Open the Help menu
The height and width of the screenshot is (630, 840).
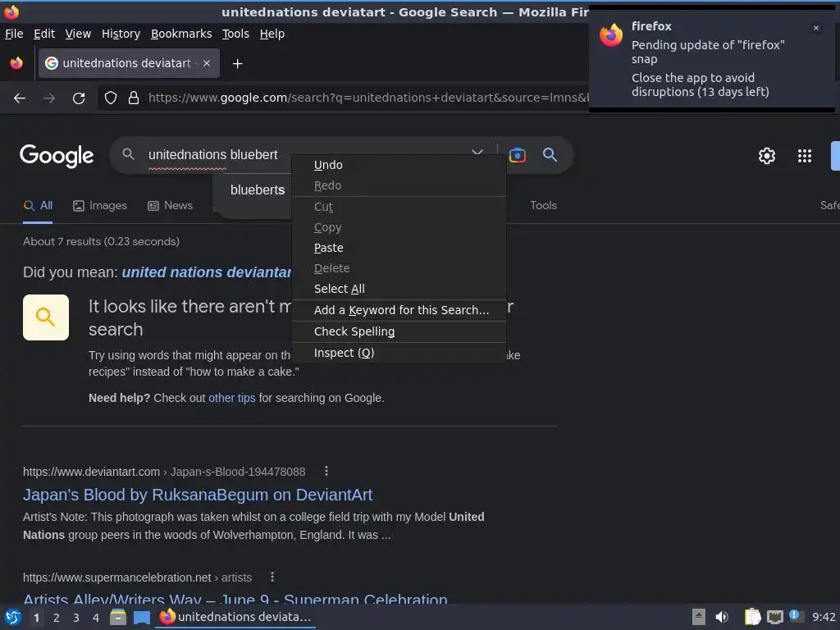[272, 34]
